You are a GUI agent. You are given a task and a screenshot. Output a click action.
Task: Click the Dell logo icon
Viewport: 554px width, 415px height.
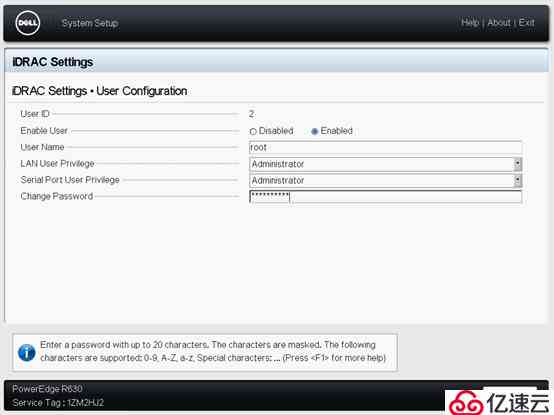click(x=28, y=23)
